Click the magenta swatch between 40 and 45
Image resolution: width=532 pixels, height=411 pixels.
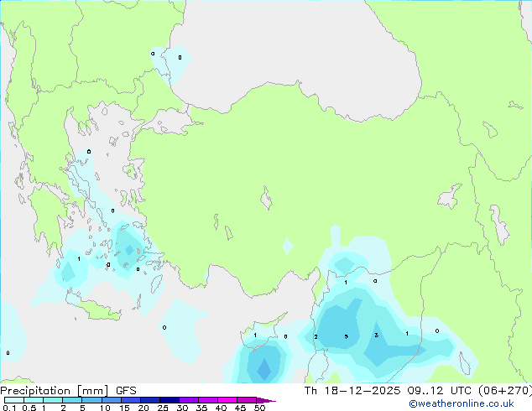227,400
